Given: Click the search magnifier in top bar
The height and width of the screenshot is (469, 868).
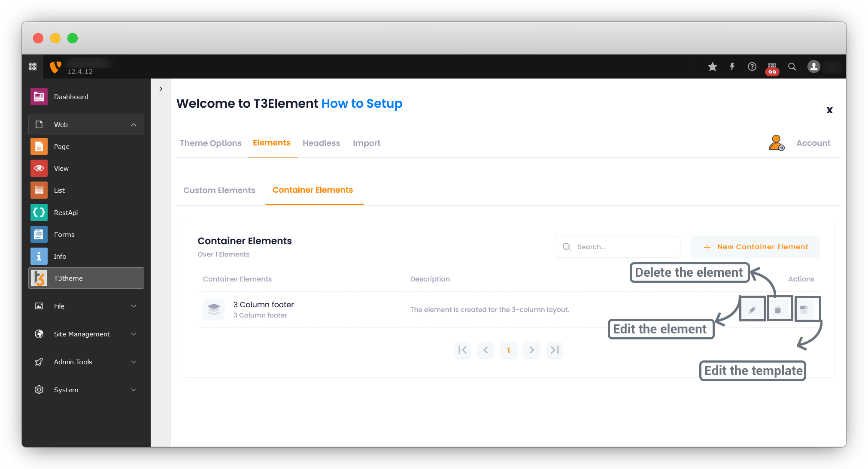Looking at the screenshot, I should coord(792,67).
